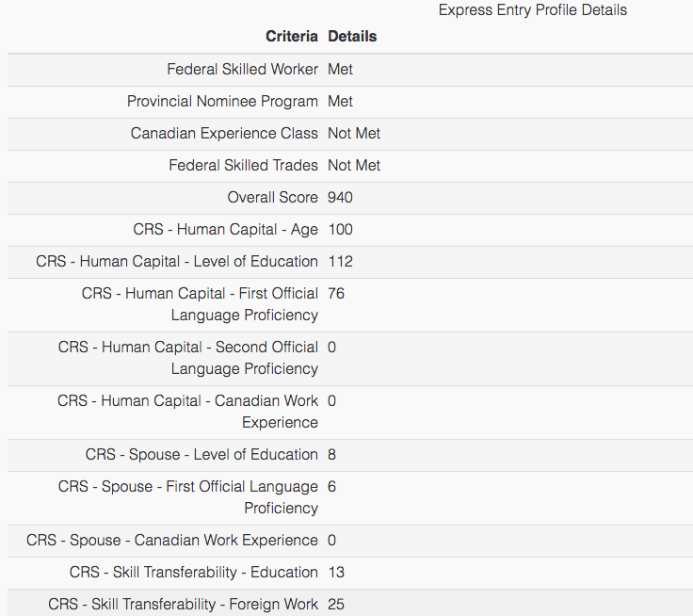The image size is (693, 616).
Task: Click the Human Capital Age value 100
Action: pos(340,230)
